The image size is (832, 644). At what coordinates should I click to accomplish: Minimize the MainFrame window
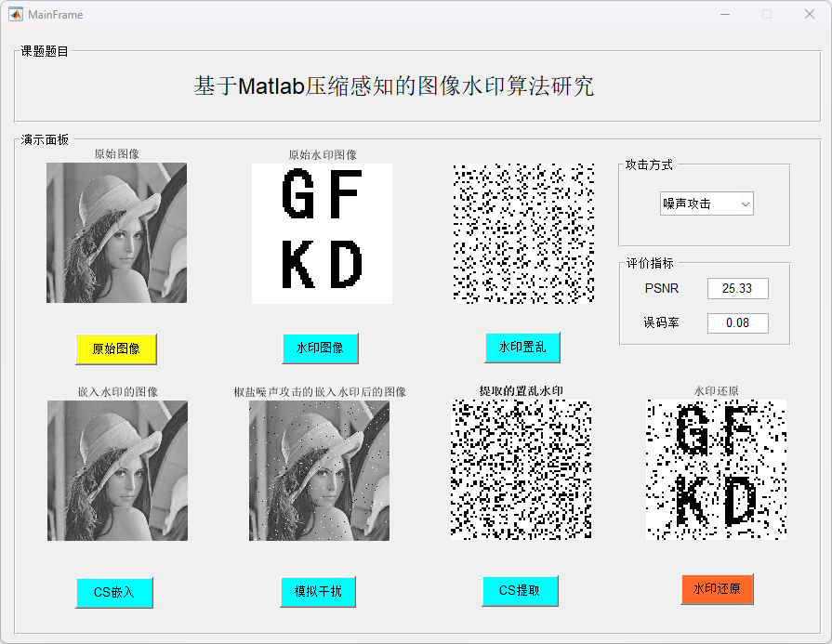[725, 14]
